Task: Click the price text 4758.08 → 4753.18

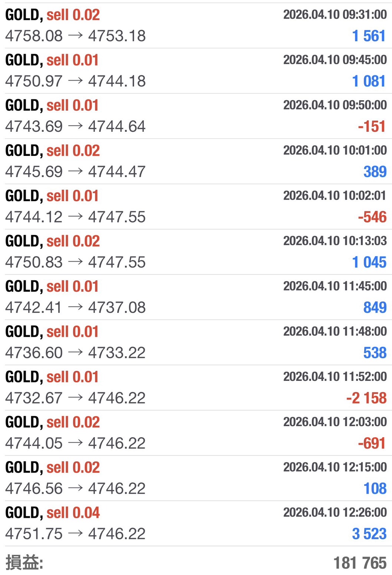Action: [75, 36]
